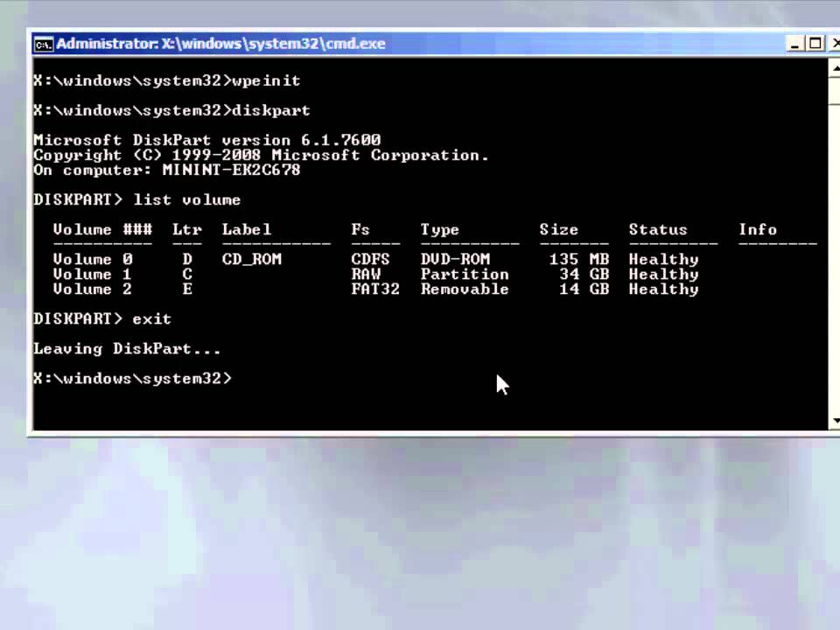
Task: Click the last X:\windows\system32> prompt
Action: point(132,379)
